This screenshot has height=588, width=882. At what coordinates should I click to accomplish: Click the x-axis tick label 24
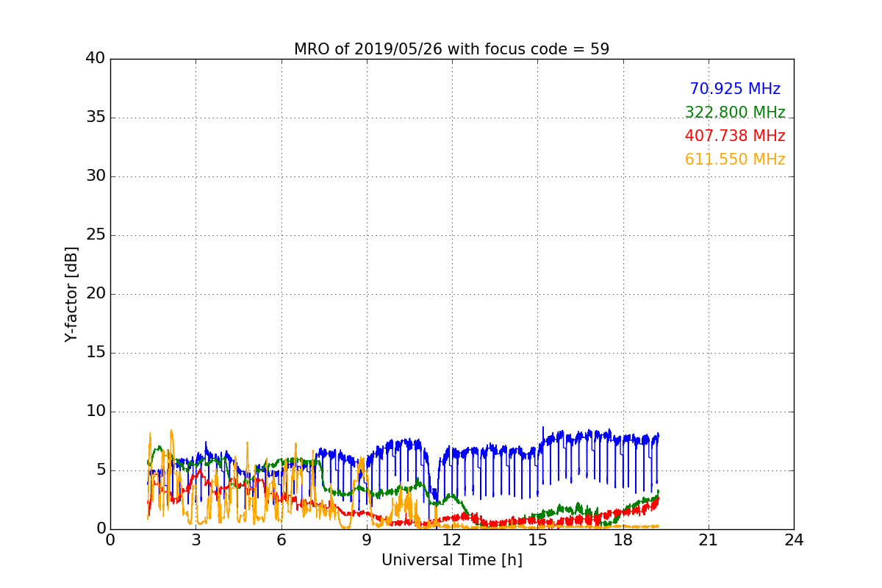click(x=794, y=540)
